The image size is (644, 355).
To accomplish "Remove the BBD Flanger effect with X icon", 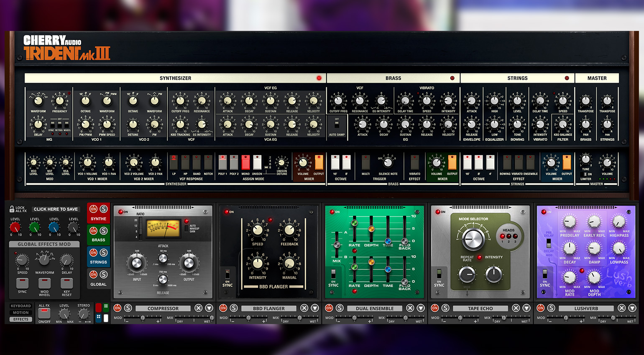I will click(x=304, y=308).
